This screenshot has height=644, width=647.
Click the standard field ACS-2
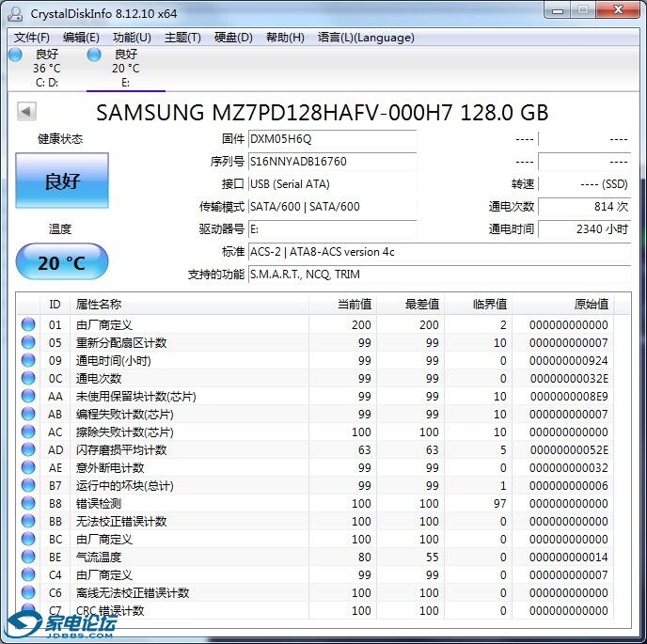(440, 252)
